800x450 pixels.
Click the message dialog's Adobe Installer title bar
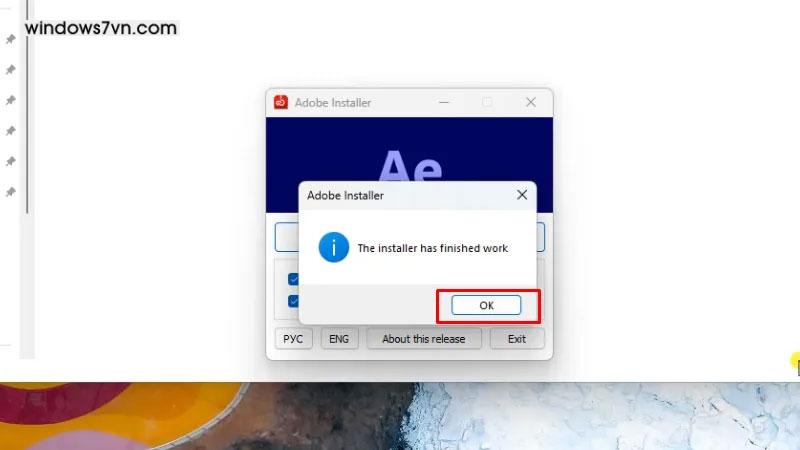400,195
